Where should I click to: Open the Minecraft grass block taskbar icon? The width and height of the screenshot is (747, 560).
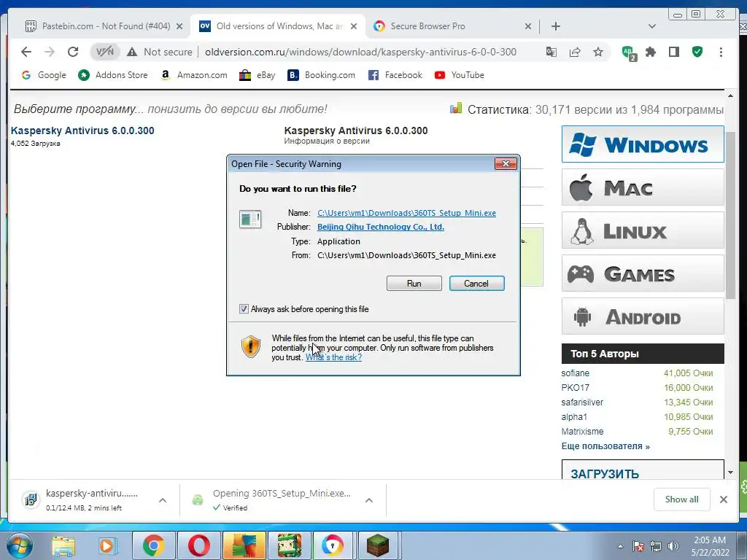pos(378,545)
